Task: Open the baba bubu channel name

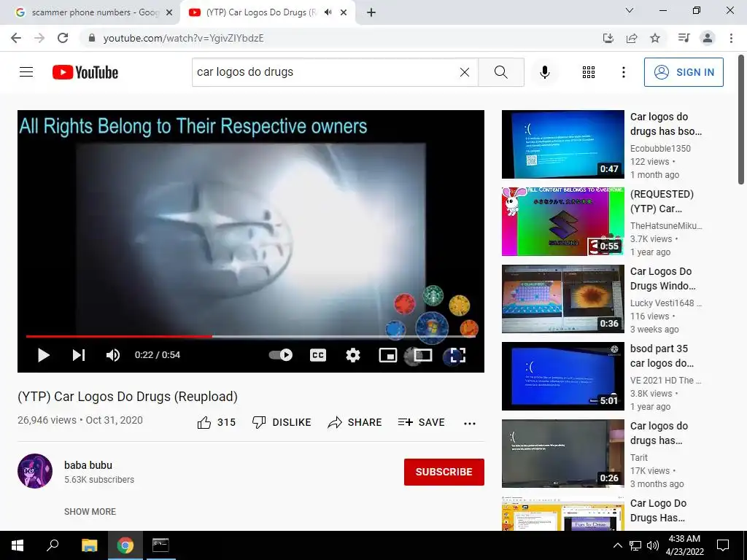Action: coord(88,465)
